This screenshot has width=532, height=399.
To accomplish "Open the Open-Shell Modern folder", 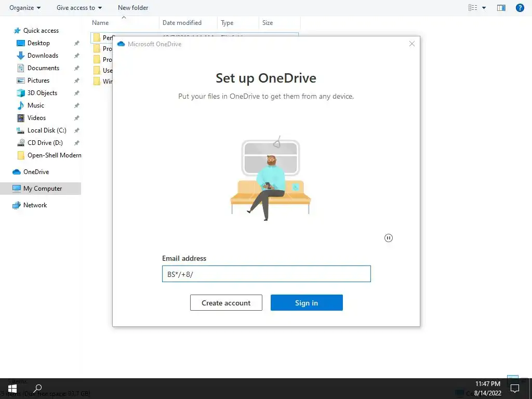I will tap(54, 155).
